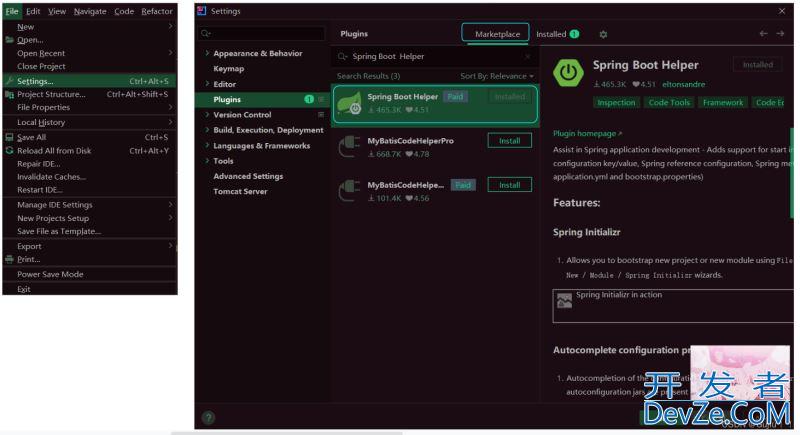The width and height of the screenshot is (800, 435).
Task: Select Plugins in settings tree
Action: 263,99
